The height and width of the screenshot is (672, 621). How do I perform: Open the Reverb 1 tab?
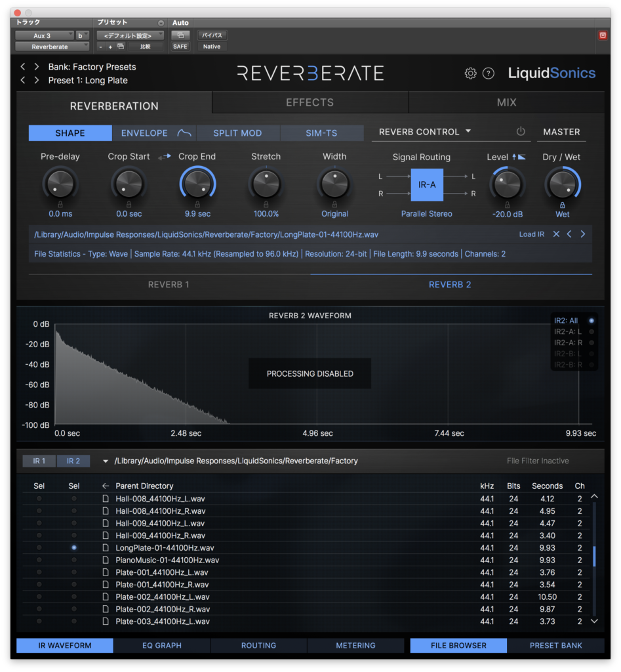[x=170, y=284]
